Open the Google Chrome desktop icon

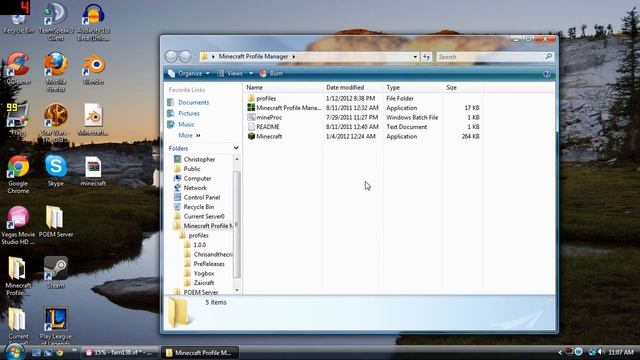pyautogui.click(x=18, y=174)
